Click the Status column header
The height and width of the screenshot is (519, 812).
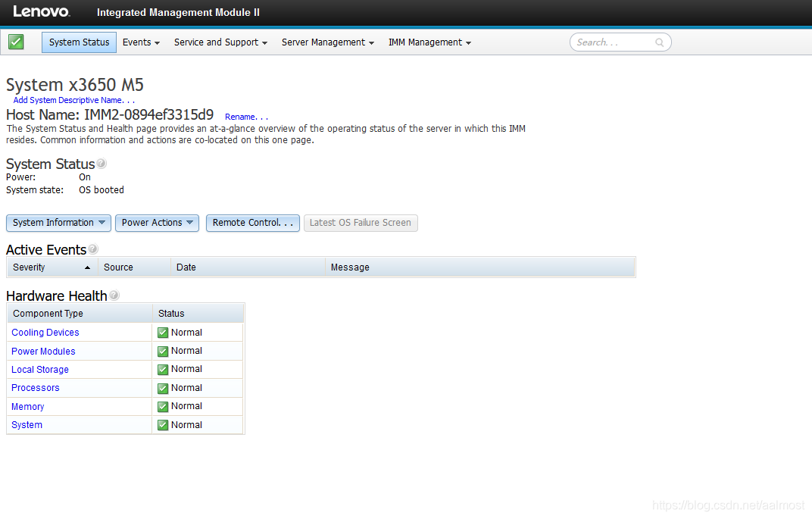point(198,314)
